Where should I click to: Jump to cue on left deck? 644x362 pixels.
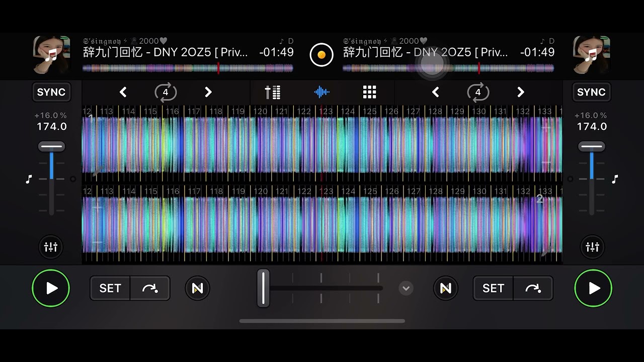(150, 288)
